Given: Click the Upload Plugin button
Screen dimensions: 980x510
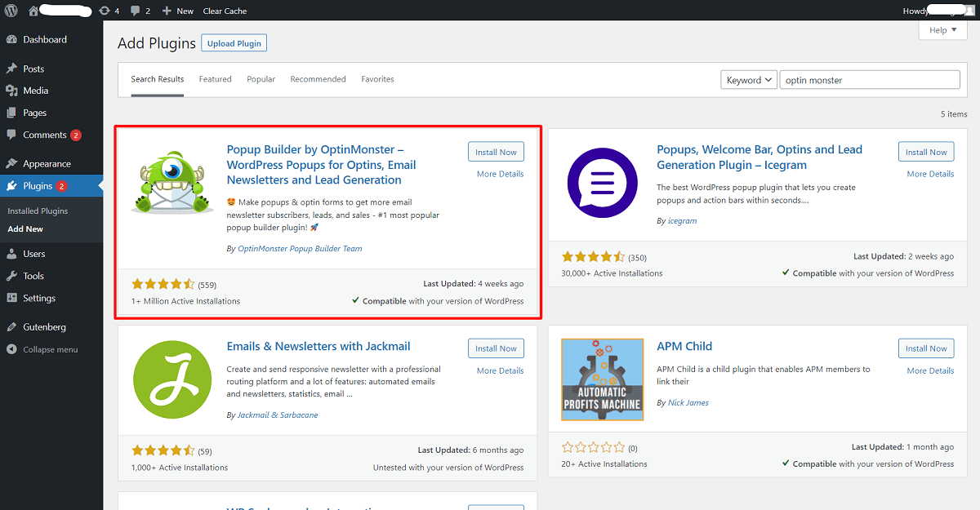Looking at the screenshot, I should (x=236, y=43).
